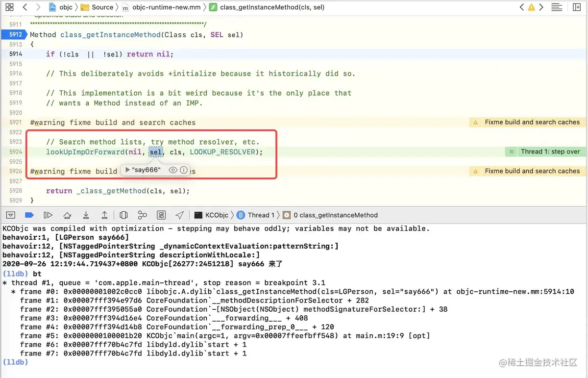Open environment overrides button
The width and height of the screenshot is (588, 378).
(x=161, y=215)
